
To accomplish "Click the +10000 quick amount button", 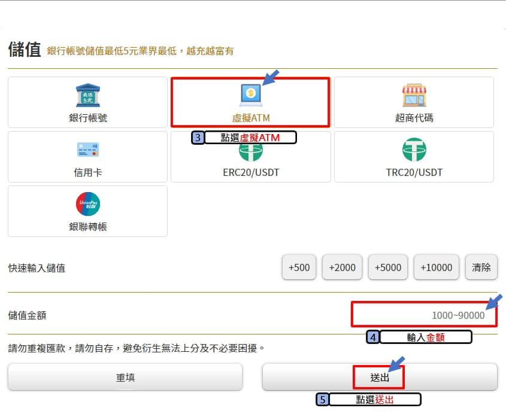I will [x=437, y=267].
